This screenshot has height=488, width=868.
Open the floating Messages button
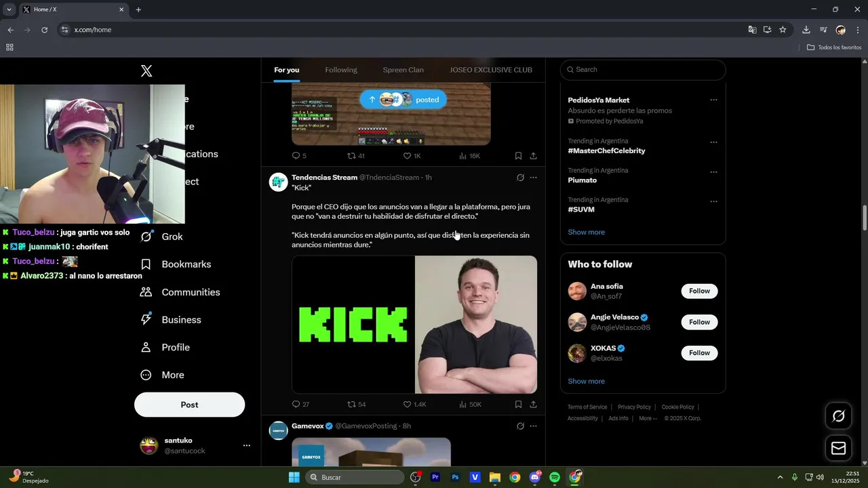tap(838, 448)
